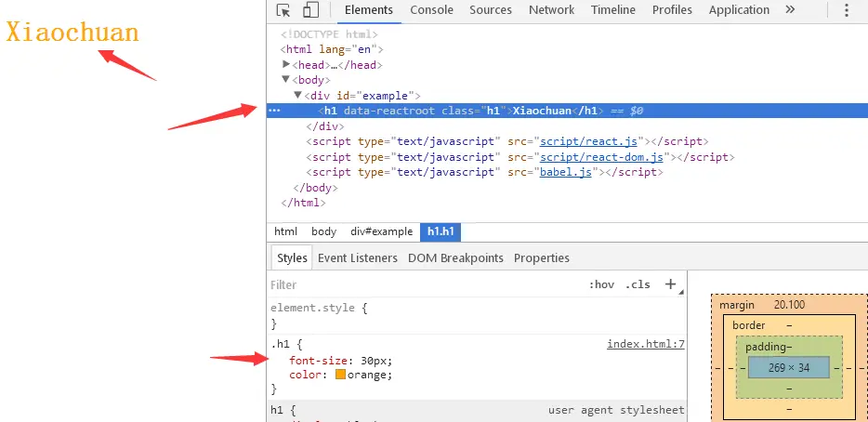This screenshot has width=868, height=422.
Task: Show more panels via the double chevron
Action: click(790, 10)
